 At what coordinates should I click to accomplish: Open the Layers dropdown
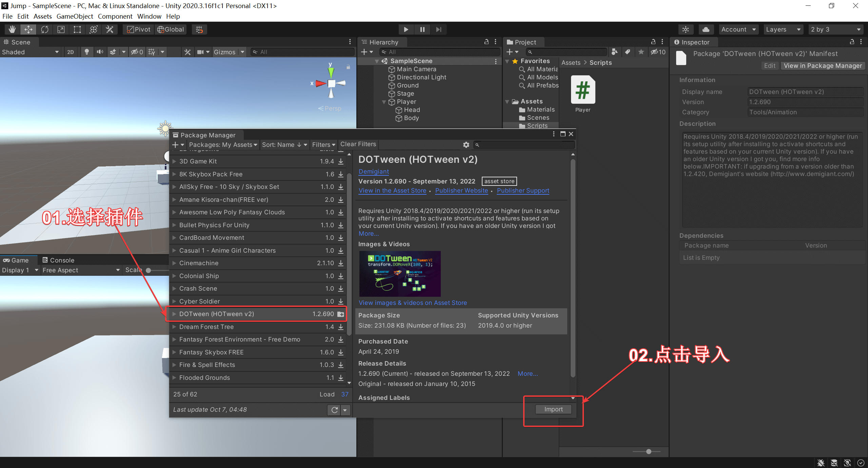point(783,30)
